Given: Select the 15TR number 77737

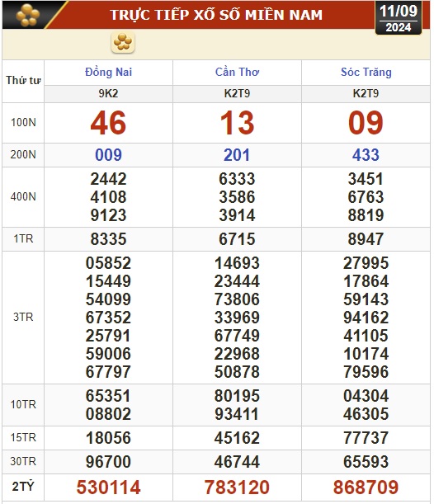Looking at the screenshot, I should 366,438.
